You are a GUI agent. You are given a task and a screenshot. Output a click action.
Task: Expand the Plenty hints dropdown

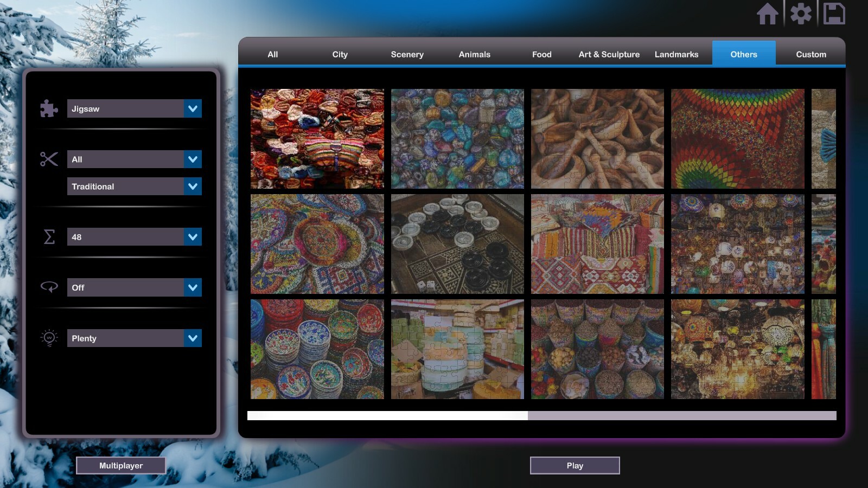click(193, 338)
